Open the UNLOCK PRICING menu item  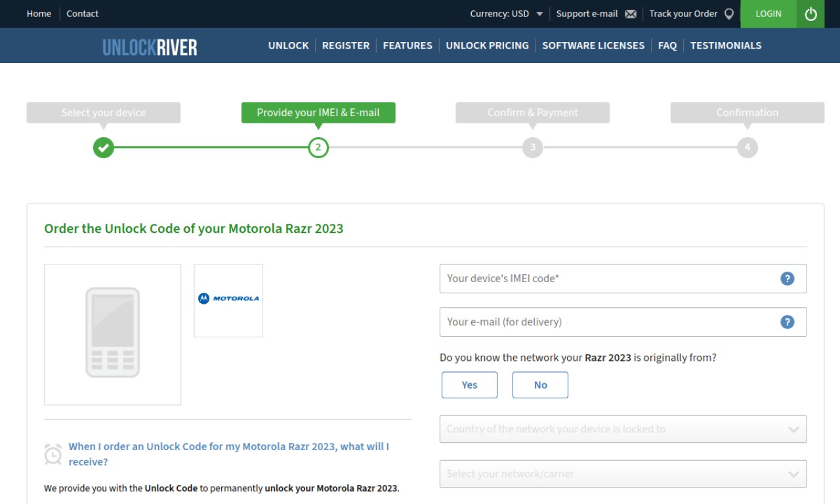point(488,46)
